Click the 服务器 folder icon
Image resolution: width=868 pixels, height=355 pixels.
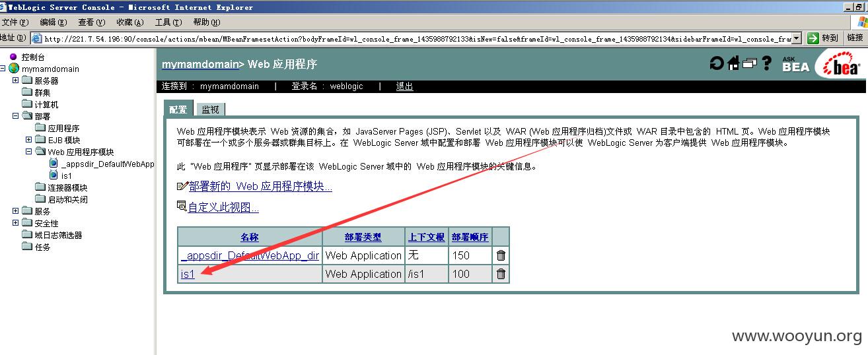pos(27,81)
